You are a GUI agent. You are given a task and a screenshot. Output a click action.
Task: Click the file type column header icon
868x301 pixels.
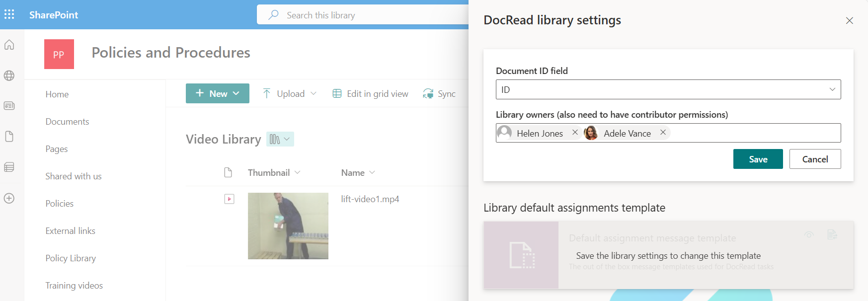[228, 172]
